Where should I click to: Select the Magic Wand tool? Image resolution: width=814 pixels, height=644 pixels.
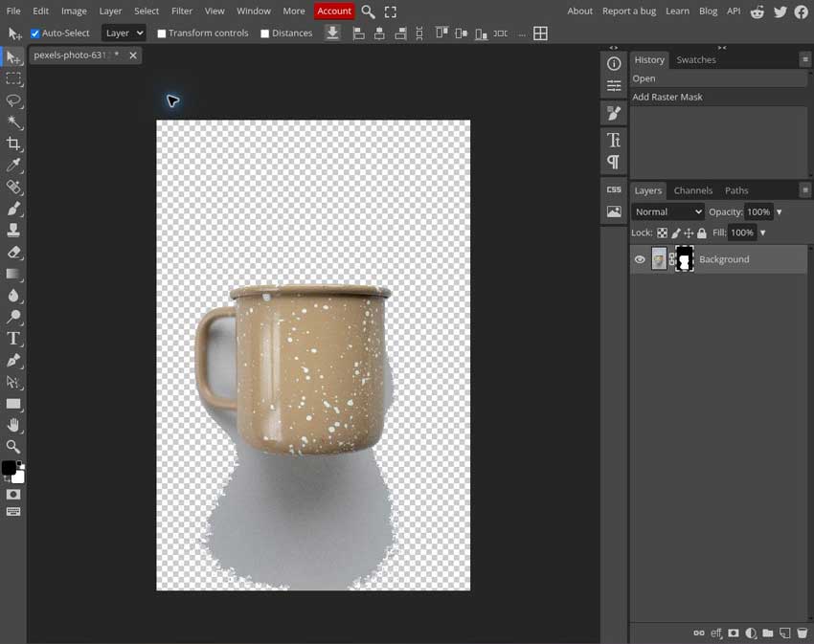tap(13, 122)
